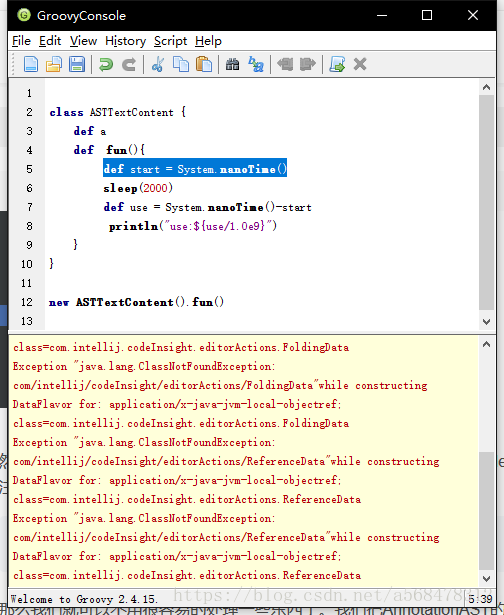Viewport: 504px width, 615px height.
Task: Click the first 'class=com.intellij.codeInsight.editorActions.FoldingData' output line
Action: 181,348
